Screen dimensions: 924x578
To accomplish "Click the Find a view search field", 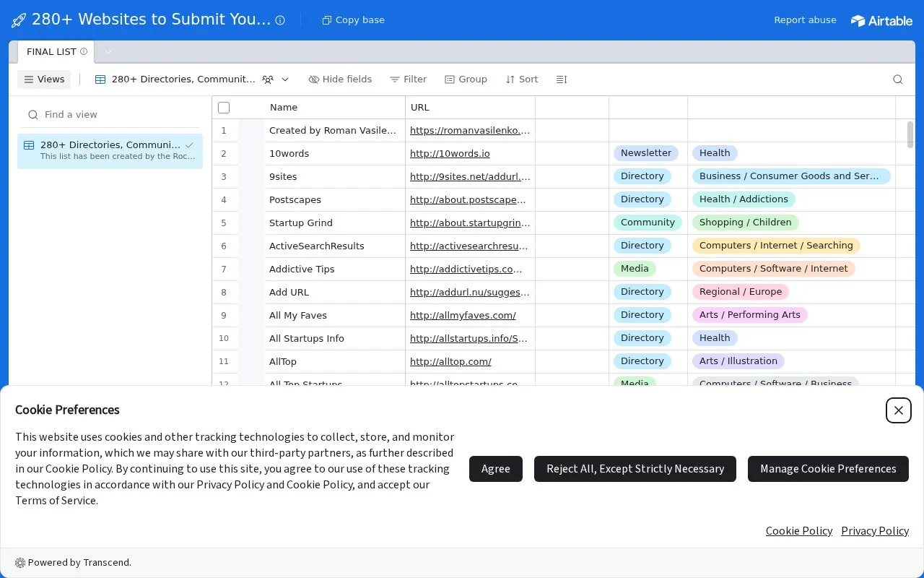I will click(x=110, y=115).
